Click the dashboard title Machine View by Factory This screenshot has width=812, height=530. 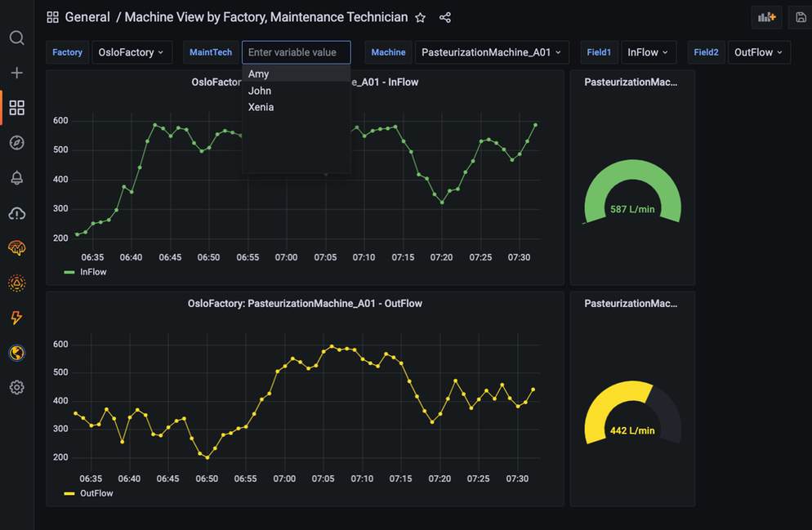[266, 18]
